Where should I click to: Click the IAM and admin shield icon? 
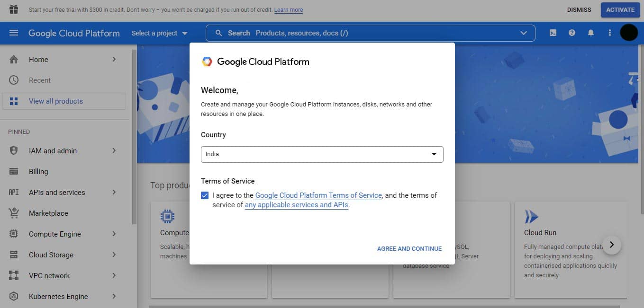tap(14, 150)
